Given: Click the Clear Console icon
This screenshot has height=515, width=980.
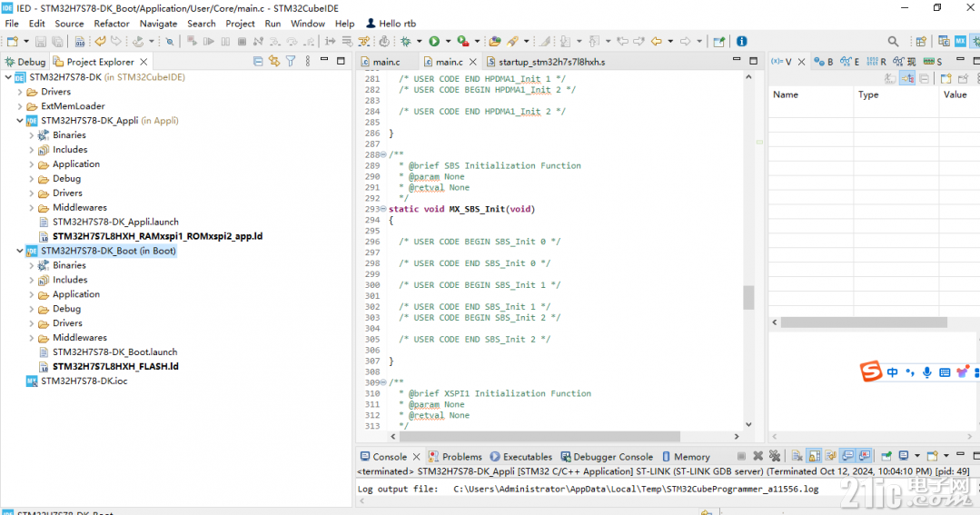Looking at the screenshot, I should (797, 456).
